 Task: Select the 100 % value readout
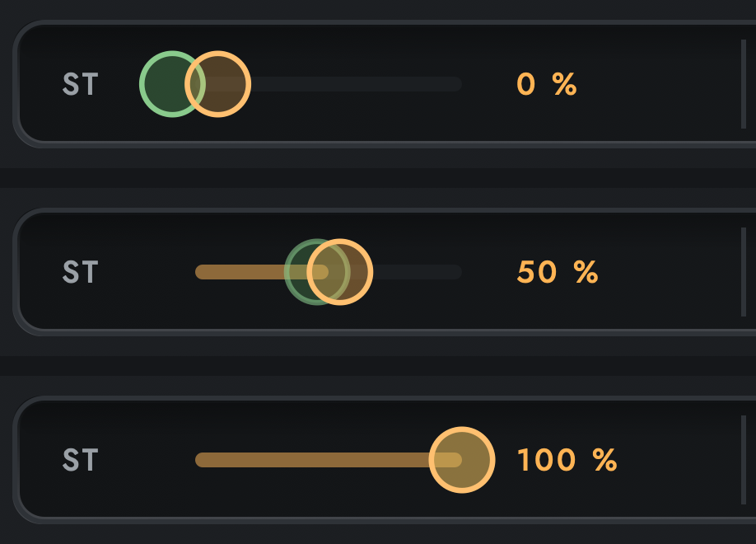click(x=567, y=460)
